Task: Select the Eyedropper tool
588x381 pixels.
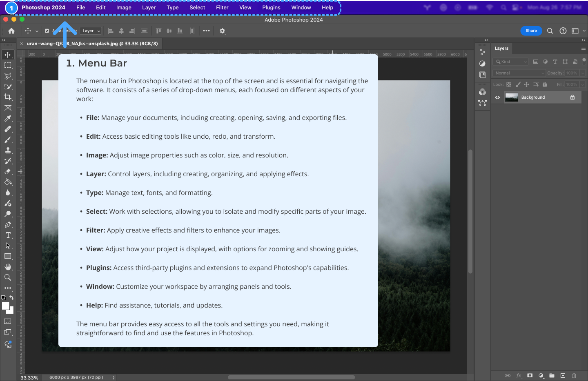Action: 8,118
